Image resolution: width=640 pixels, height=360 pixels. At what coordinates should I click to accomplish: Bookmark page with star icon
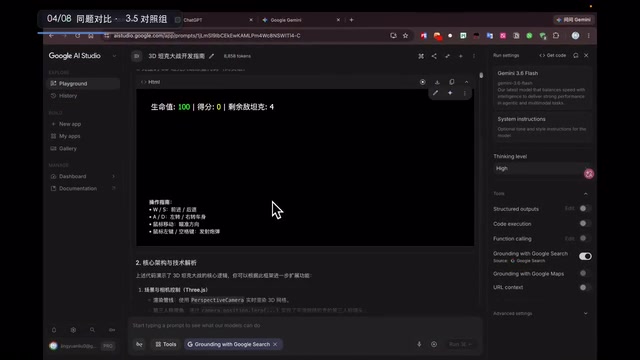point(405,36)
